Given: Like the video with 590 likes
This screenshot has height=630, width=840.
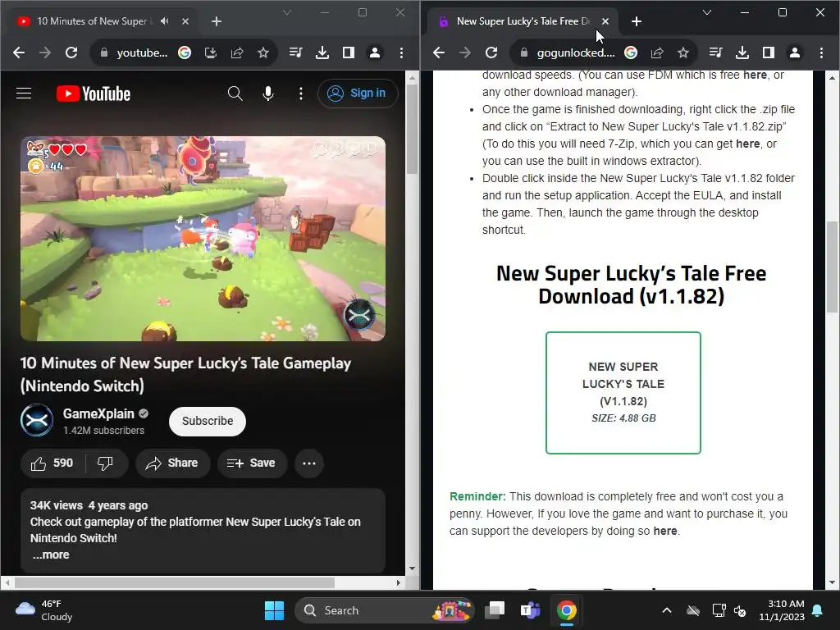Looking at the screenshot, I should [x=52, y=463].
